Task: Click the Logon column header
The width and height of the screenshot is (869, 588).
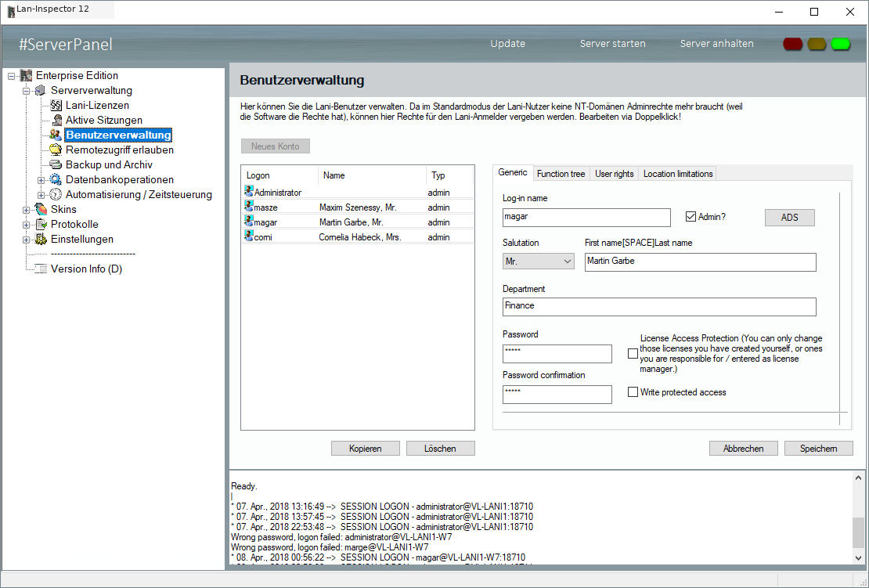Action: (279, 175)
